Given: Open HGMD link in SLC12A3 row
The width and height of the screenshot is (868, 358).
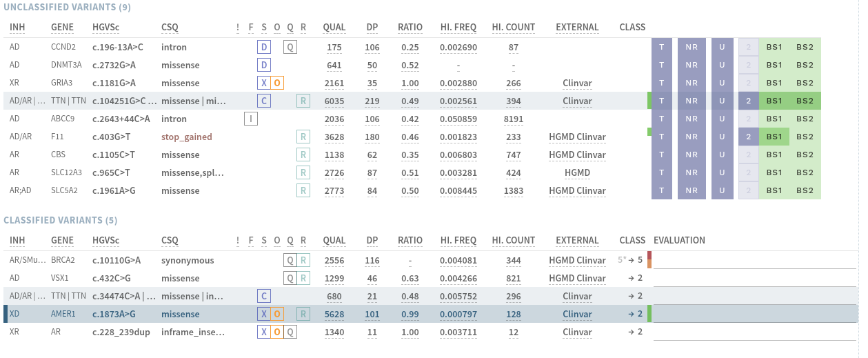Looking at the screenshot, I should 577,172.
